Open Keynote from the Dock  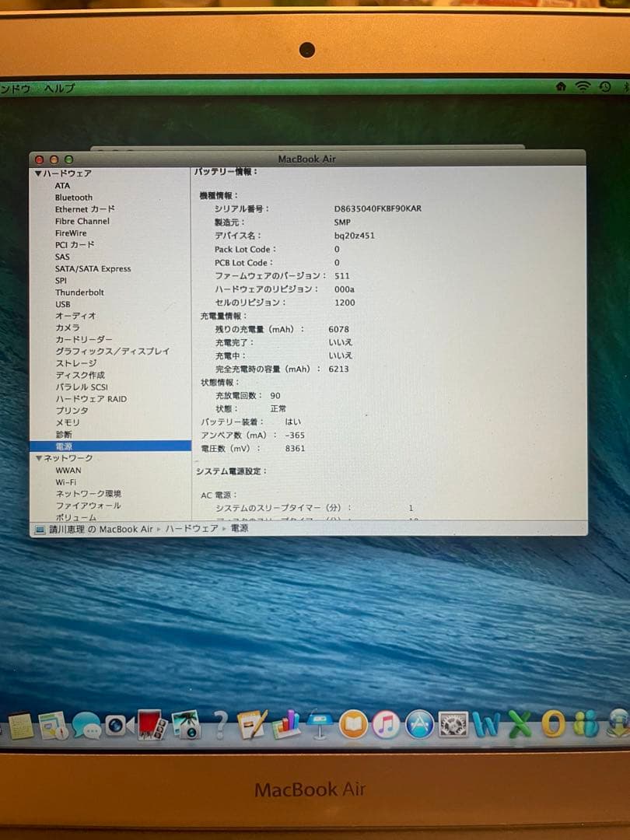(x=320, y=725)
